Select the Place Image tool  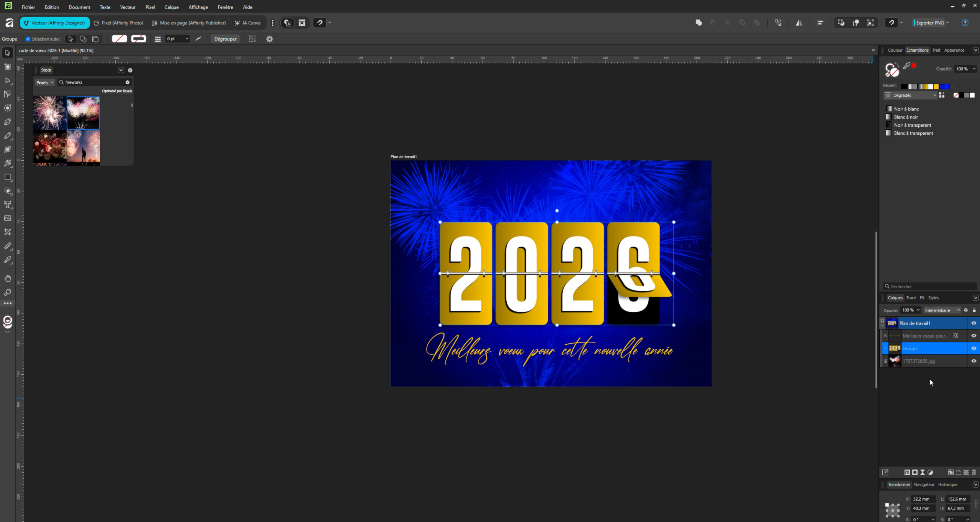coord(7,218)
